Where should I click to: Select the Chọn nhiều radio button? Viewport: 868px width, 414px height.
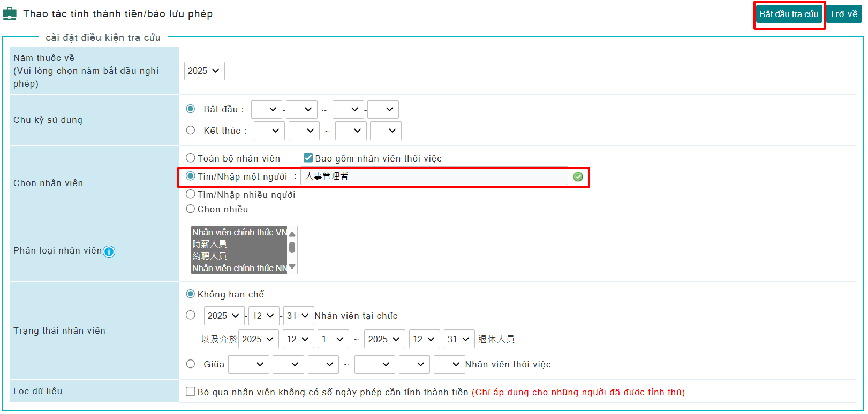(x=190, y=209)
